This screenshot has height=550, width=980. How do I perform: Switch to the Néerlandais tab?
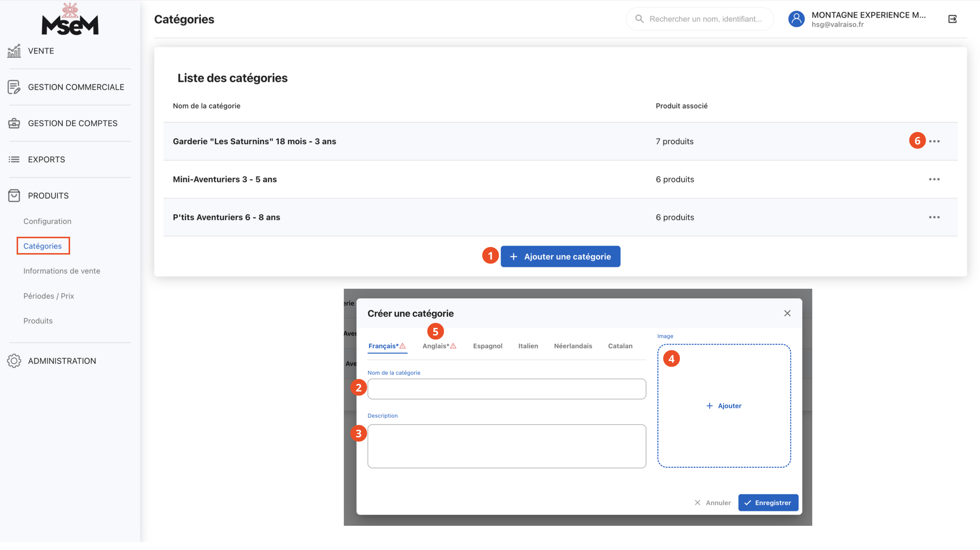pos(573,346)
